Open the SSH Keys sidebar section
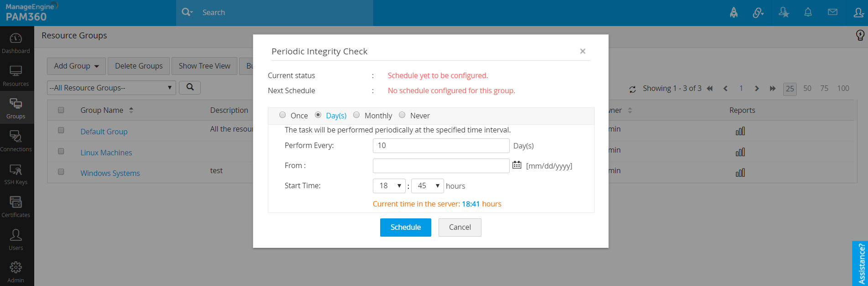Screen dimensions: 868x286 coord(16,174)
